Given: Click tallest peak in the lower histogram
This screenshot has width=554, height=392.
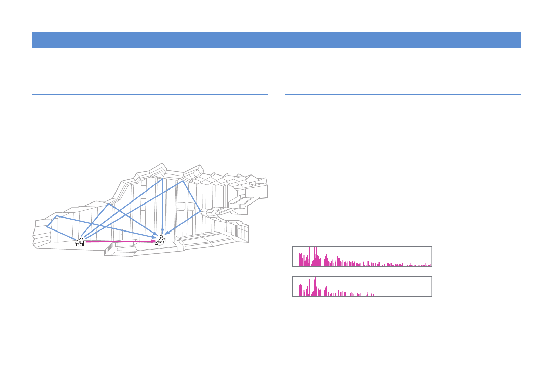Looking at the screenshot, I should point(316,286).
